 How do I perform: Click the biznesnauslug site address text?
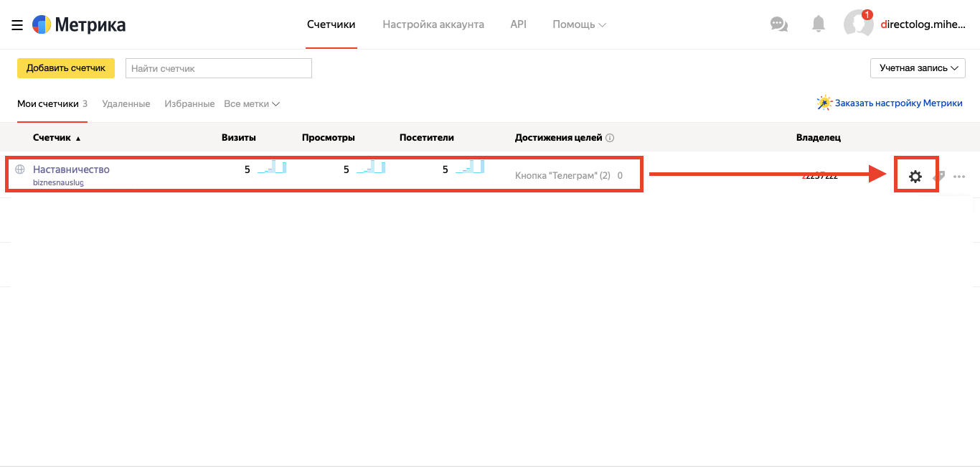(58, 182)
